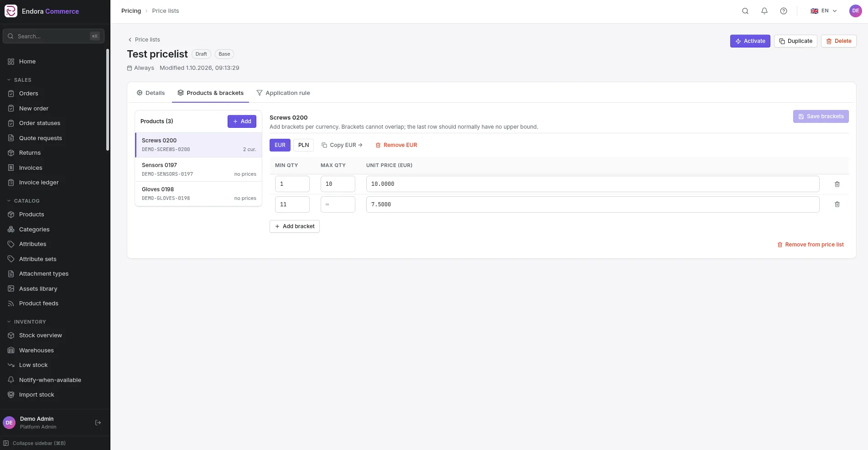Open Notify-when-available in the sidebar
Image resolution: width=868 pixels, height=450 pixels.
(x=50, y=380)
